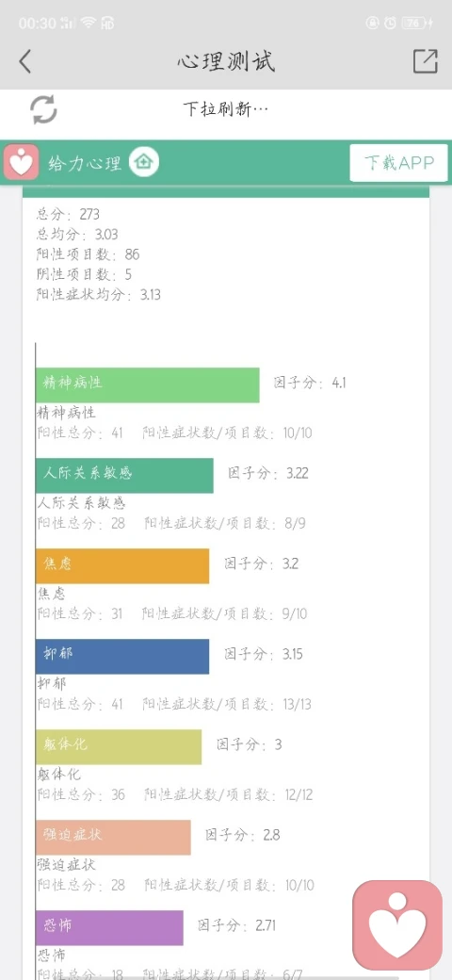Viewport: 452px width, 980px height.
Task: Tap the refresh arrows icon
Action: tap(43, 109)
